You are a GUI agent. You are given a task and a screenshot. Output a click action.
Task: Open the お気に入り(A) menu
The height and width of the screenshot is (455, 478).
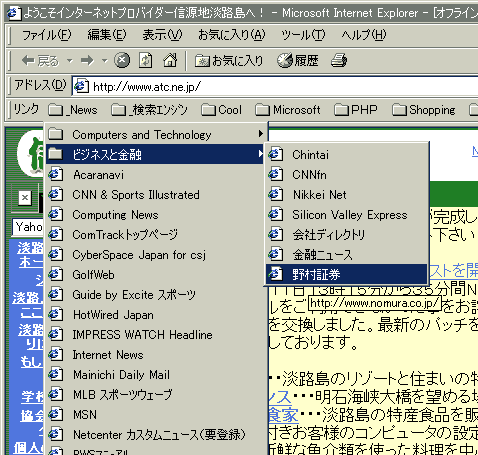(231, 35)
